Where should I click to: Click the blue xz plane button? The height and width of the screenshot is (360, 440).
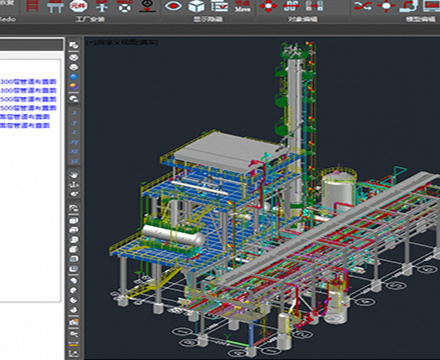tap(74, 152)
